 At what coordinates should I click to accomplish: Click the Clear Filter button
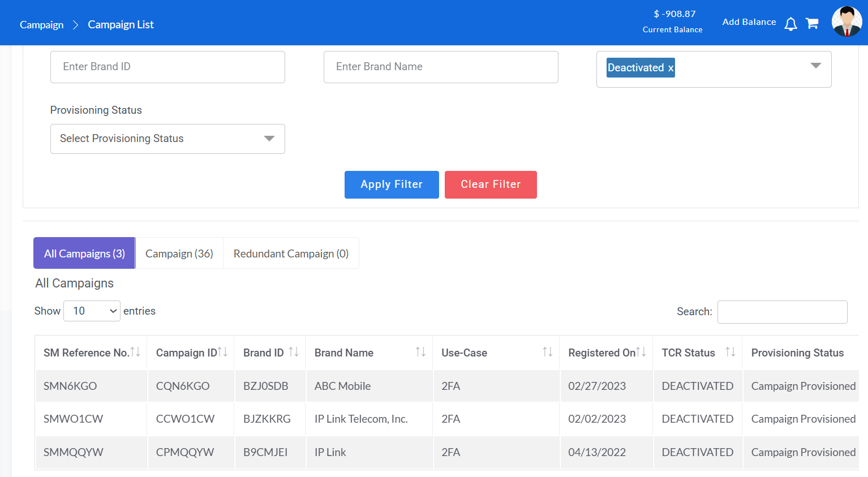pos(491,184)
